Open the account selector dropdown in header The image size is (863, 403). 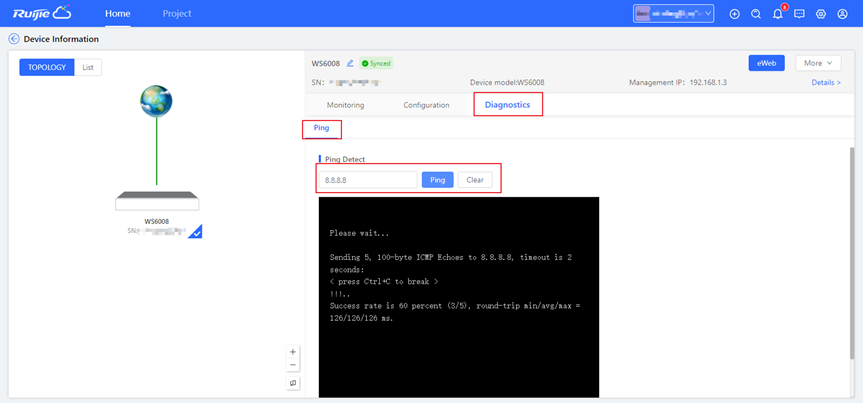pyautogui.click(x=674, y=14)
